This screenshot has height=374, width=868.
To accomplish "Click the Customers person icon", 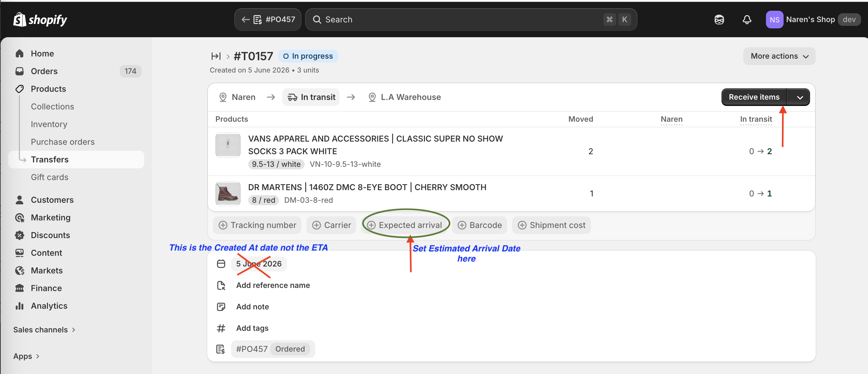I will [20, 200].
